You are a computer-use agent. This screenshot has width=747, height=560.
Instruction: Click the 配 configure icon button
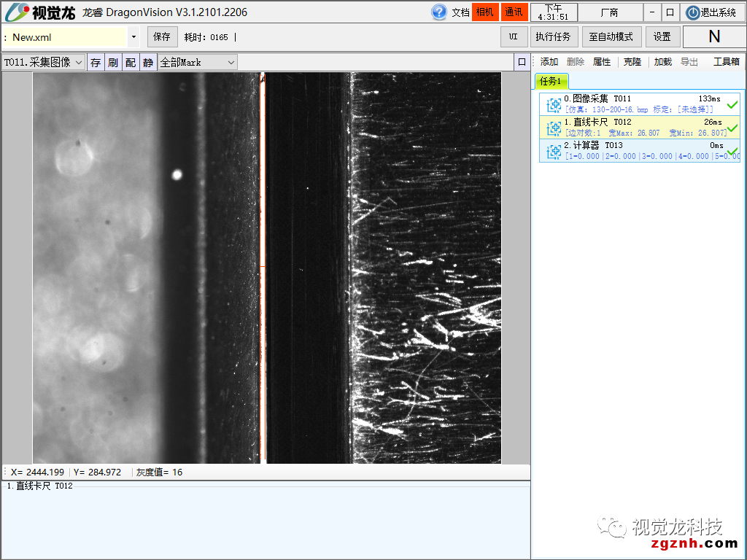point(131,63)
